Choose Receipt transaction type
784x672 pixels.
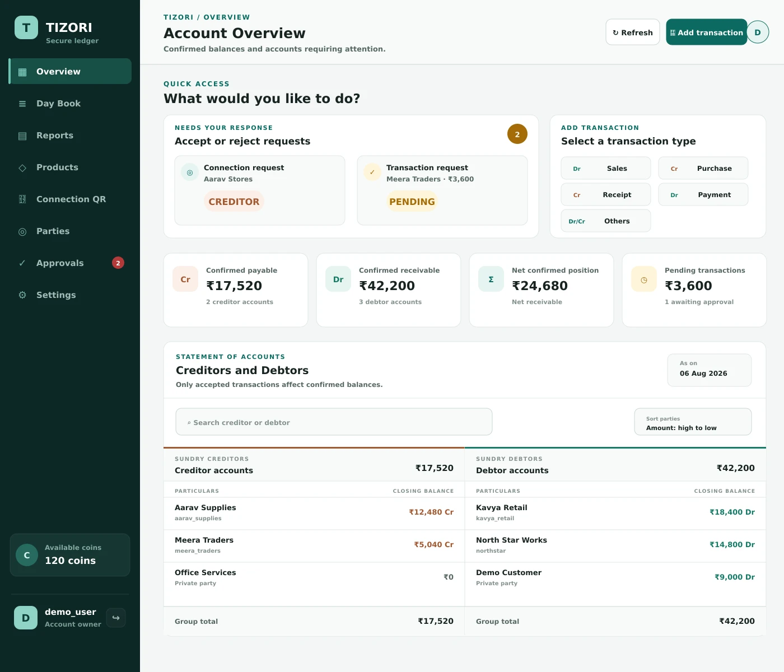point(606,194)
